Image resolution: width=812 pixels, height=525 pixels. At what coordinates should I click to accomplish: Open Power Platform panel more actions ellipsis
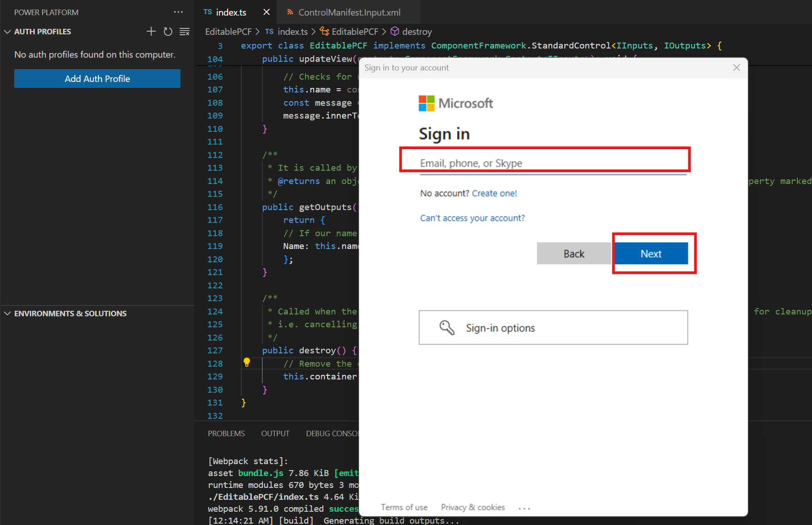pyautogui.click(x=178, y=12)
